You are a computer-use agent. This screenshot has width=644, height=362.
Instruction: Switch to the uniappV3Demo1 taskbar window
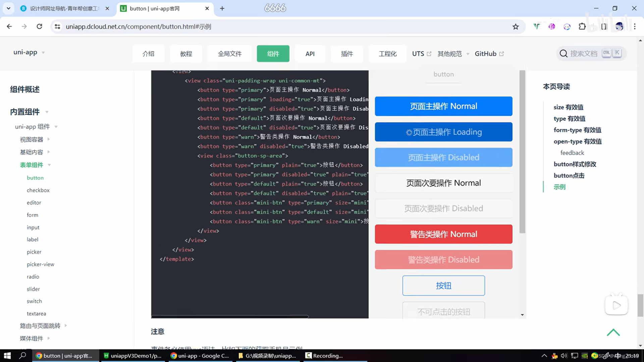(x=133, y=356)
